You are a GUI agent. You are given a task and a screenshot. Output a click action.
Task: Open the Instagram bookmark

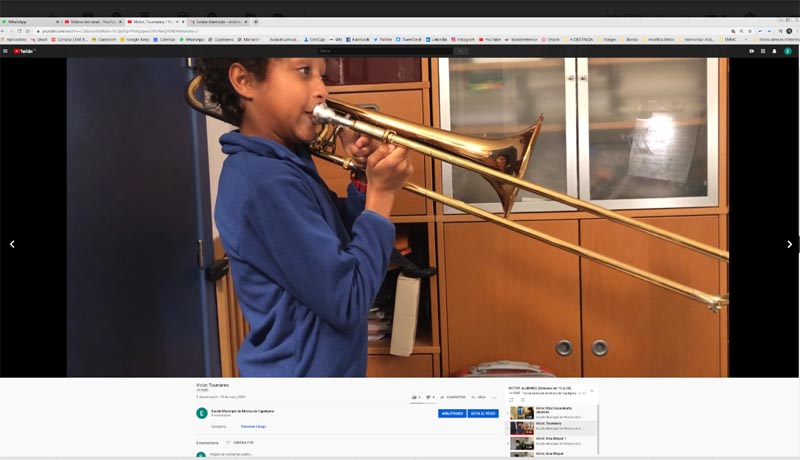click(463, 39)
